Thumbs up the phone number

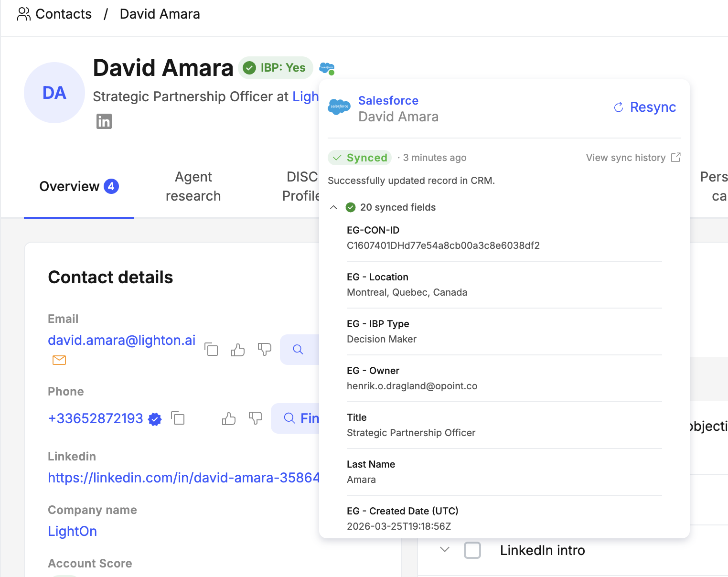click(x=229, y=419)
